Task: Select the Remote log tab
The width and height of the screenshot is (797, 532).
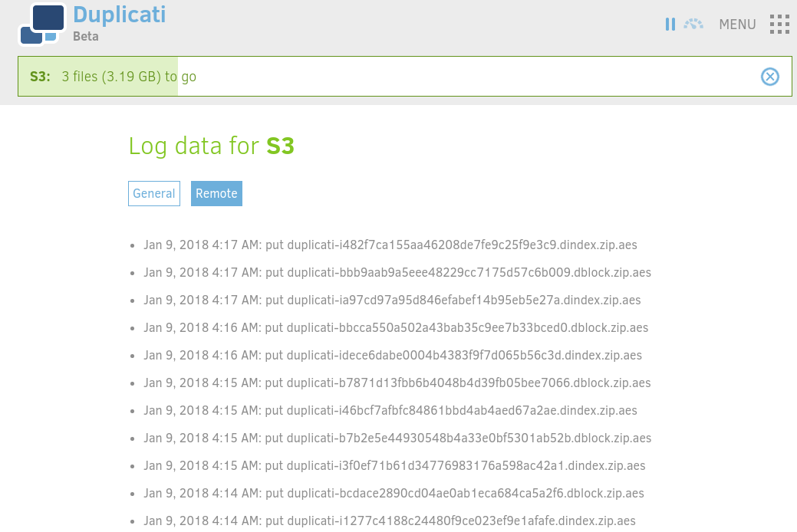Action: coord(216,193)
